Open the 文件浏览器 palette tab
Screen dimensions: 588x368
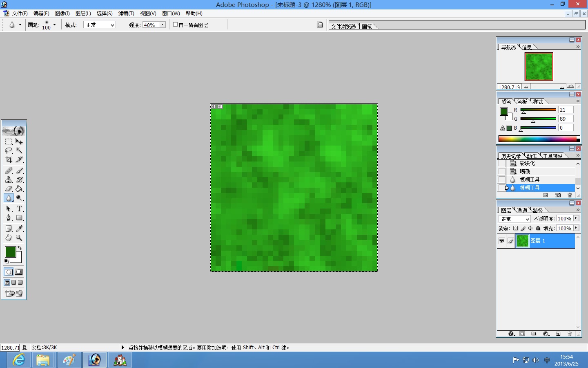coord(343,26)
